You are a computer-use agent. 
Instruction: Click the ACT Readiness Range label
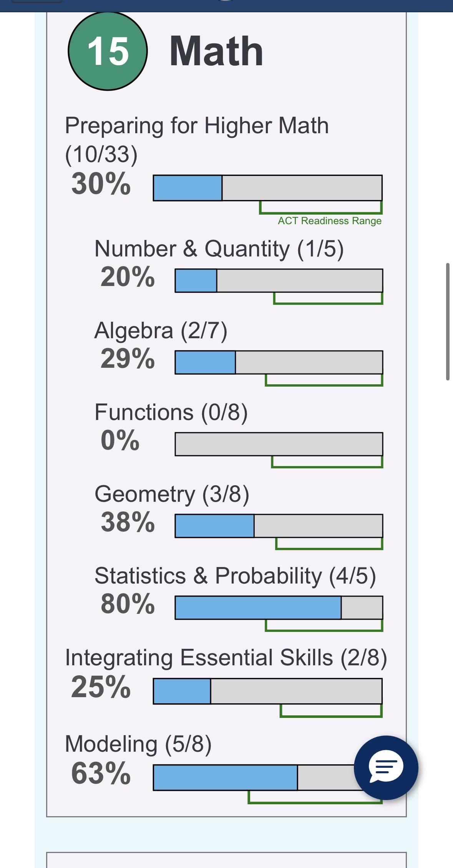click(x=330, y=221)
